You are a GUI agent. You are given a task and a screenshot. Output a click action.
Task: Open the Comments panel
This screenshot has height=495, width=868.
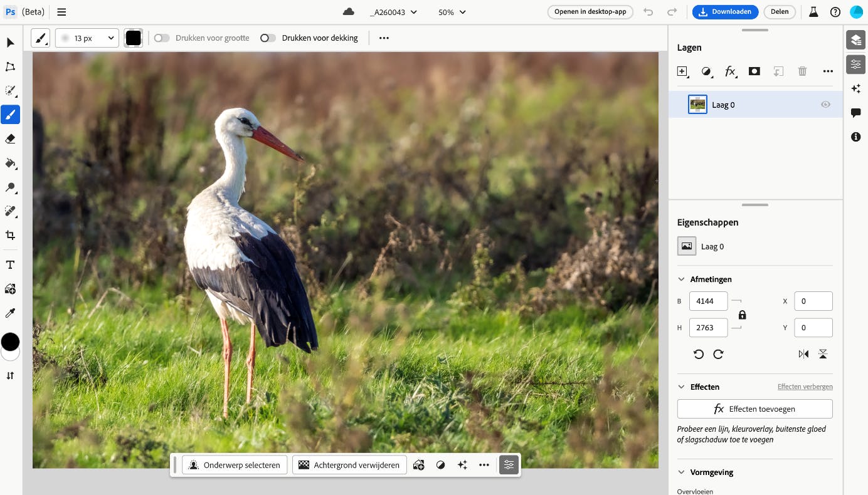(855, 113)
